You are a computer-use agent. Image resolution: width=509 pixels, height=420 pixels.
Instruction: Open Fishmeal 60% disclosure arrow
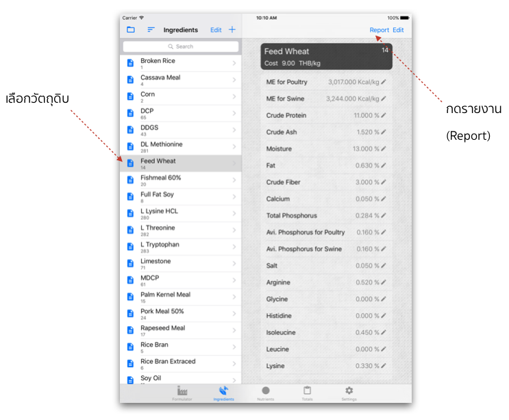(x=234, y=180)
